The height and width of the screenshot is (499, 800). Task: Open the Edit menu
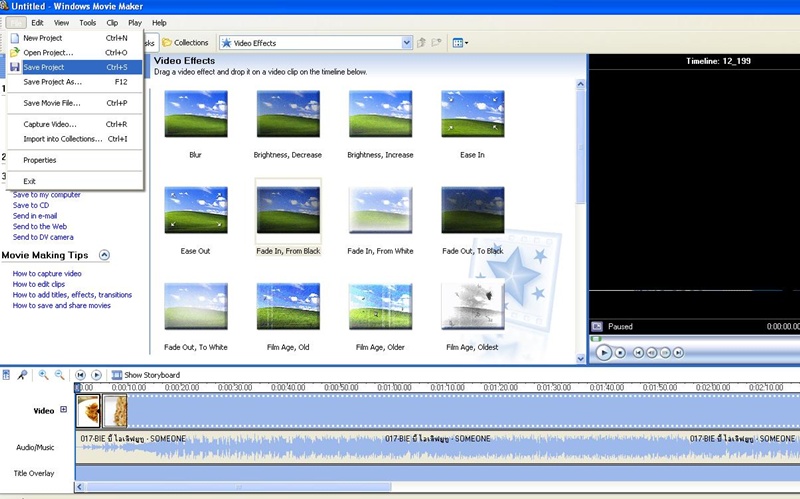click(x=37, y=23)
